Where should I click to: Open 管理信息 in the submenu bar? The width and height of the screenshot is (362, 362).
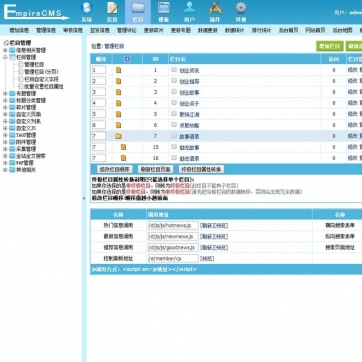coord(46,30)
